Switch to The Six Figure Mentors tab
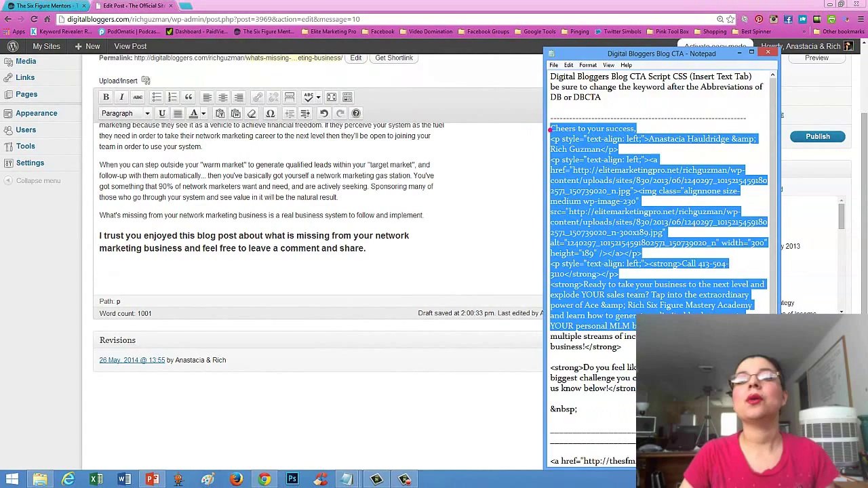 [46, 5]
